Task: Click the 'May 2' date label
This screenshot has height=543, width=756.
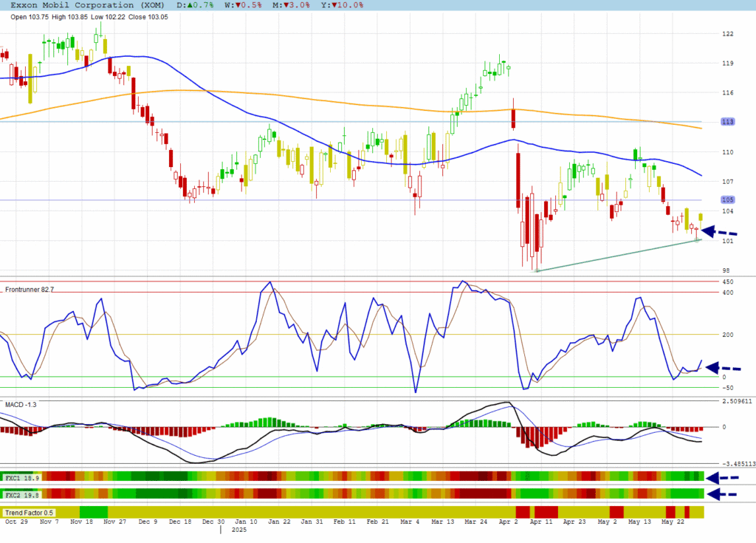Action: [607, 522]
